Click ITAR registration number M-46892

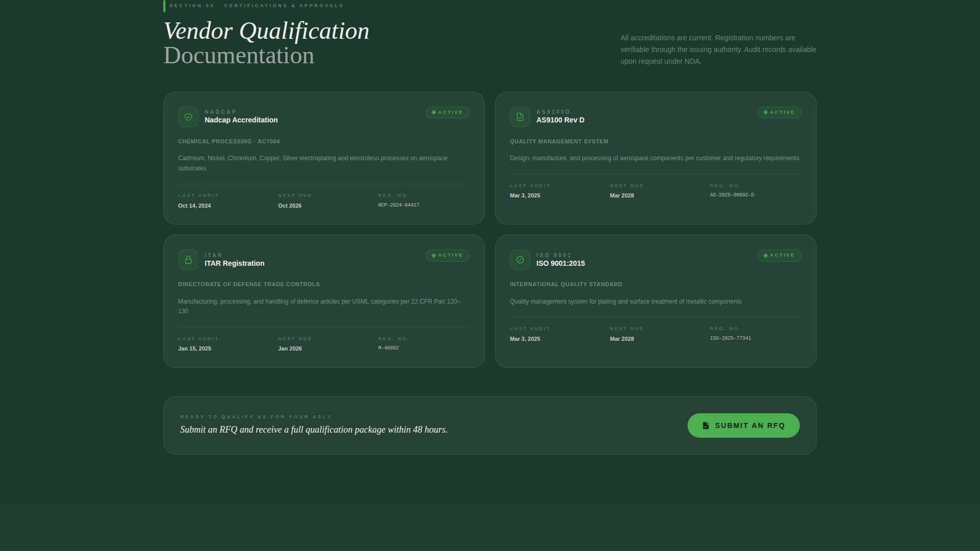click(388, 348)
